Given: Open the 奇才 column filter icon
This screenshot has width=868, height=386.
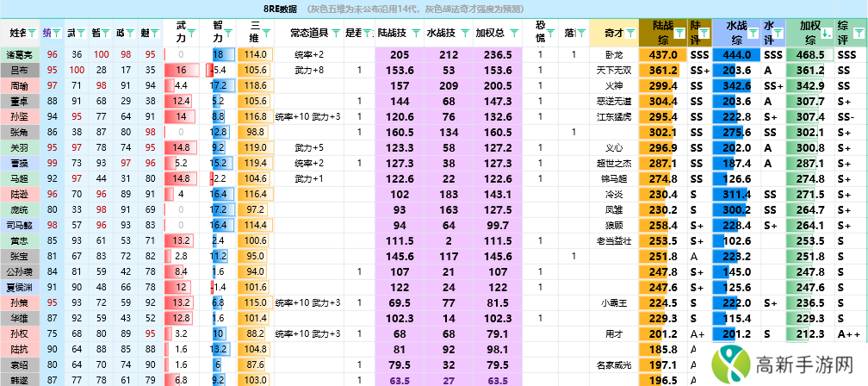Looking at the screenshot, I should coord(629,34).
